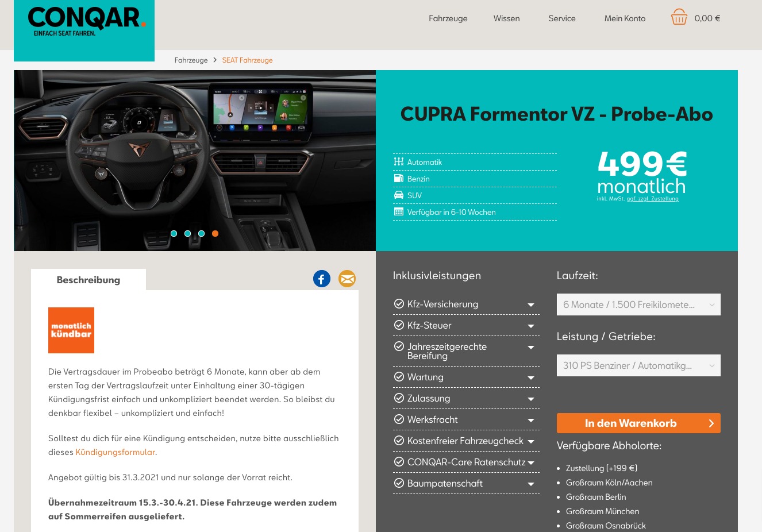Open the Fahrzeuge menu
The width and height of the screenshot is (762, 532).
pos(448,18)
